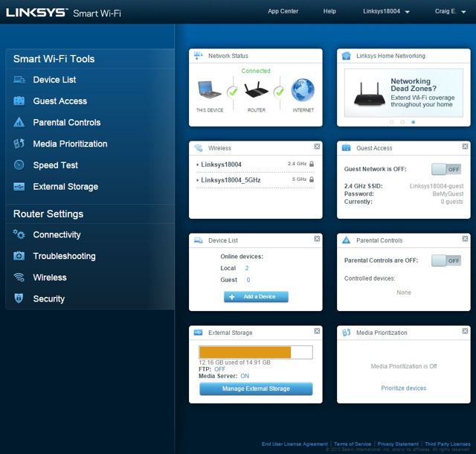Click the Add a Device button

pos(256,297)
